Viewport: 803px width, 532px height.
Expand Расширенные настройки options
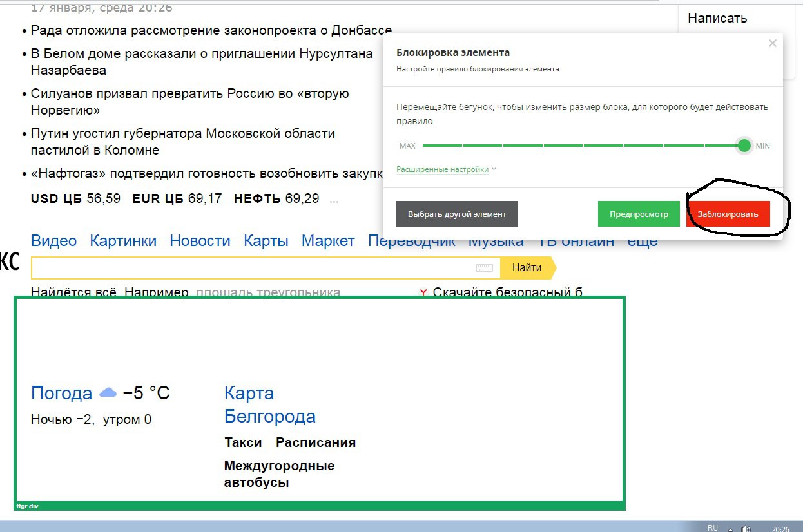pos(447,169)
